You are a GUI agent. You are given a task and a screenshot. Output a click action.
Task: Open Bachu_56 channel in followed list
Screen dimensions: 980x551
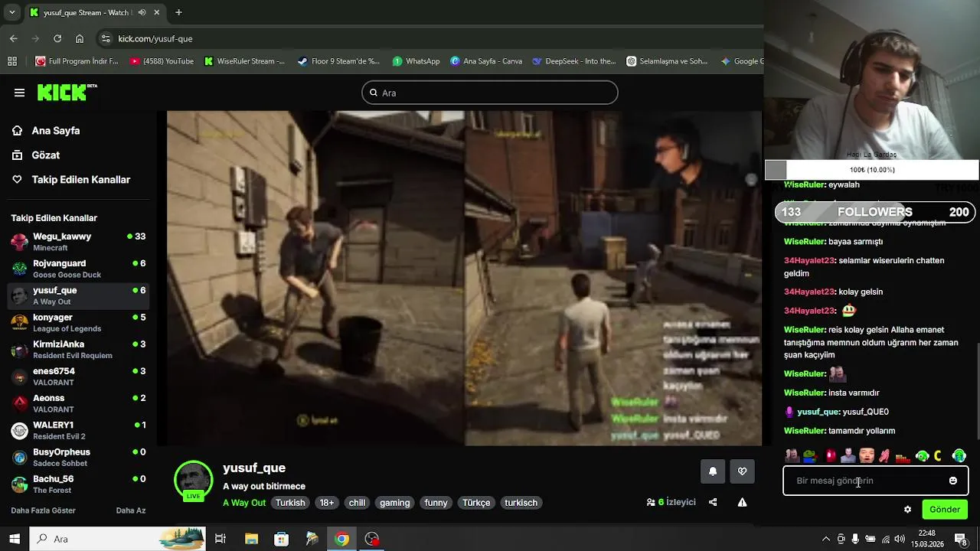[79, 484]
